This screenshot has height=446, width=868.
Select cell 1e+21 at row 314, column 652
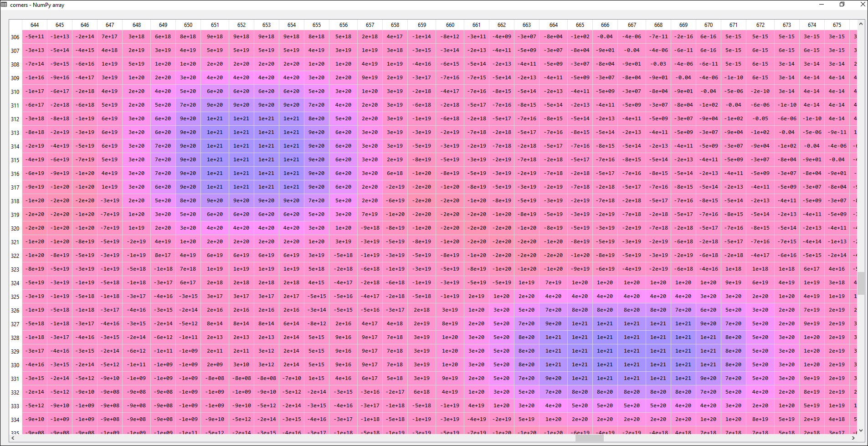pos(241,146)
